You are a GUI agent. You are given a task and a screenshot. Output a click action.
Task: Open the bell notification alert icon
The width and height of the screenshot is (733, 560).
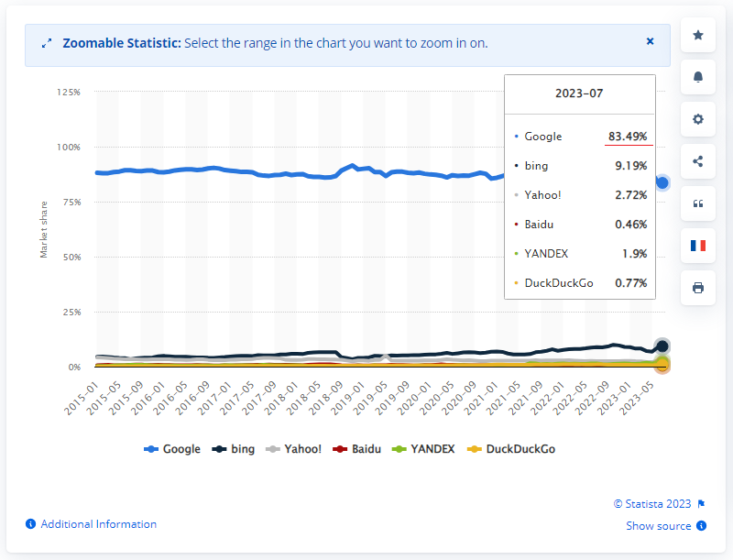point(698,77)
